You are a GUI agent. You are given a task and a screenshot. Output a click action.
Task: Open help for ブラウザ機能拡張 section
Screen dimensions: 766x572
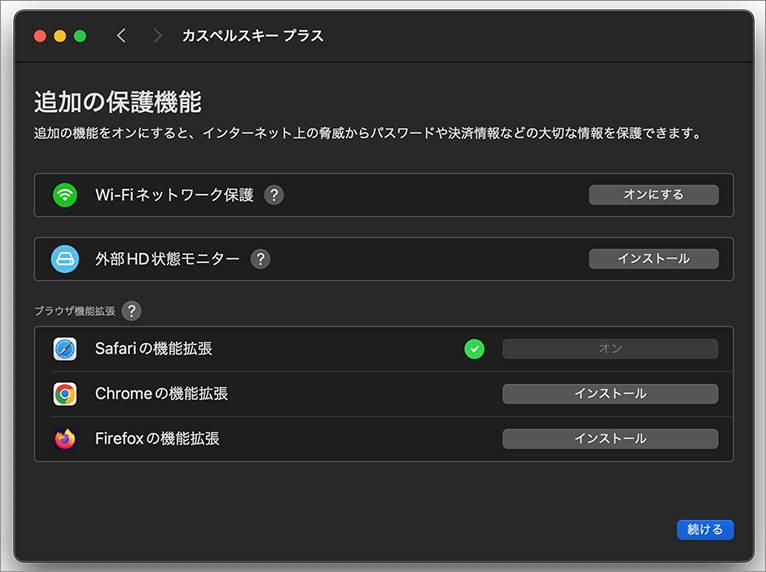(x=131, y=311)
